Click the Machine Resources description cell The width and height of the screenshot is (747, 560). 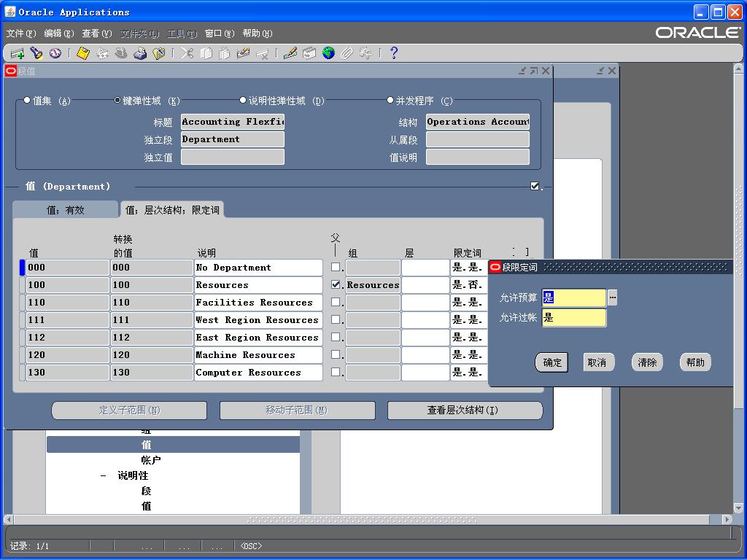258,355
